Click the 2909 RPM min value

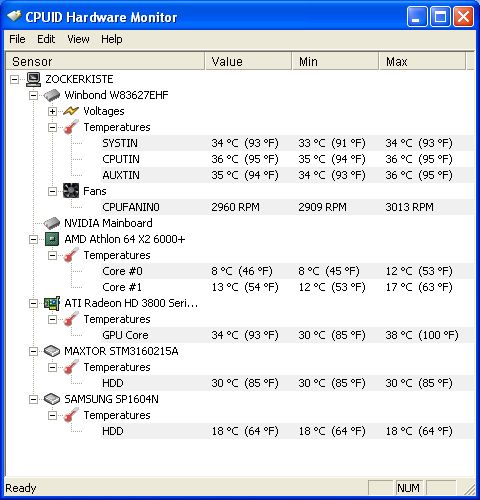click(x=322, y=207)
